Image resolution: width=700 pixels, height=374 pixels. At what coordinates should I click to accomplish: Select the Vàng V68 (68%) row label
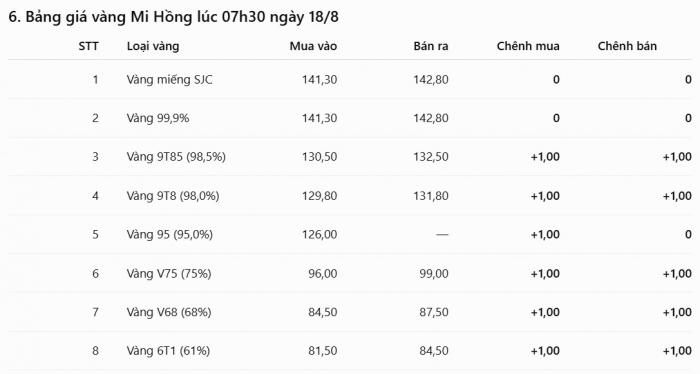coord(169,312)
